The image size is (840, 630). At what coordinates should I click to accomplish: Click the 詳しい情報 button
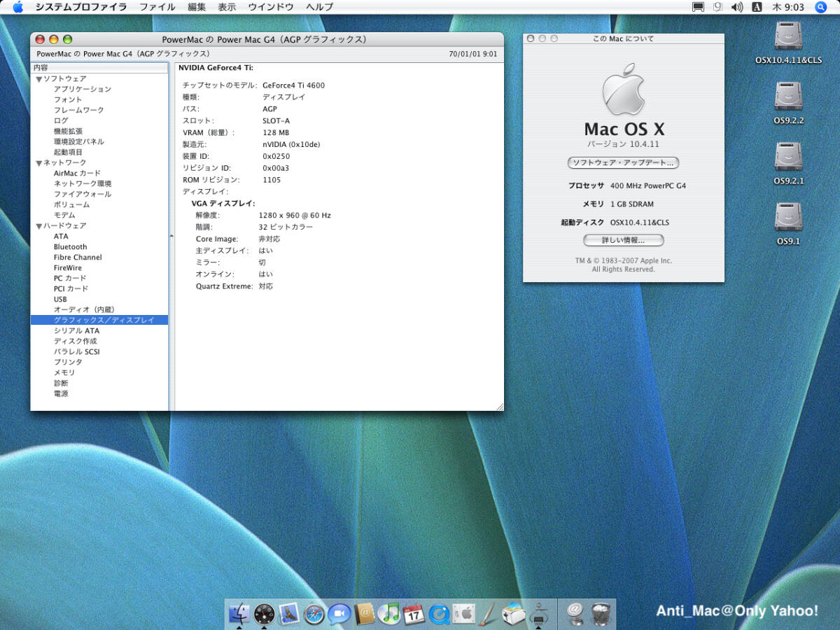623,240
